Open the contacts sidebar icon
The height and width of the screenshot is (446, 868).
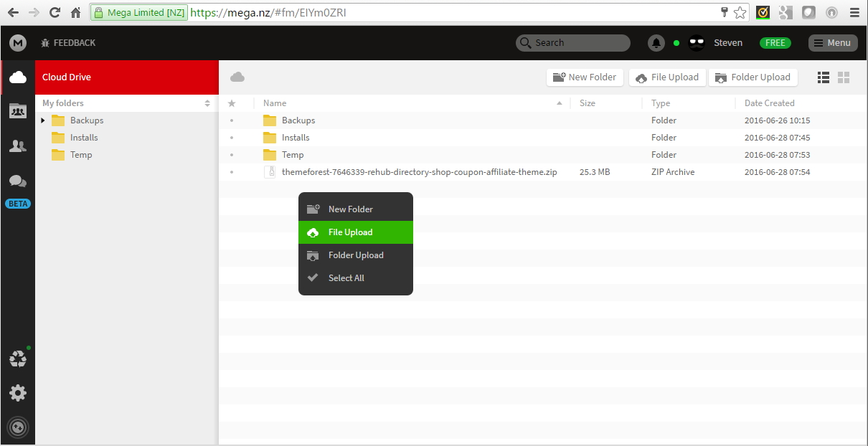[18, 146]
